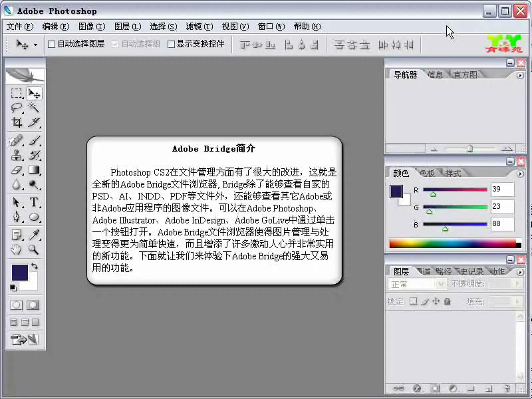The width and height of the screenshot is (532, 399).
Task: Select the Blur tool
Action: (x=16, y=185)
